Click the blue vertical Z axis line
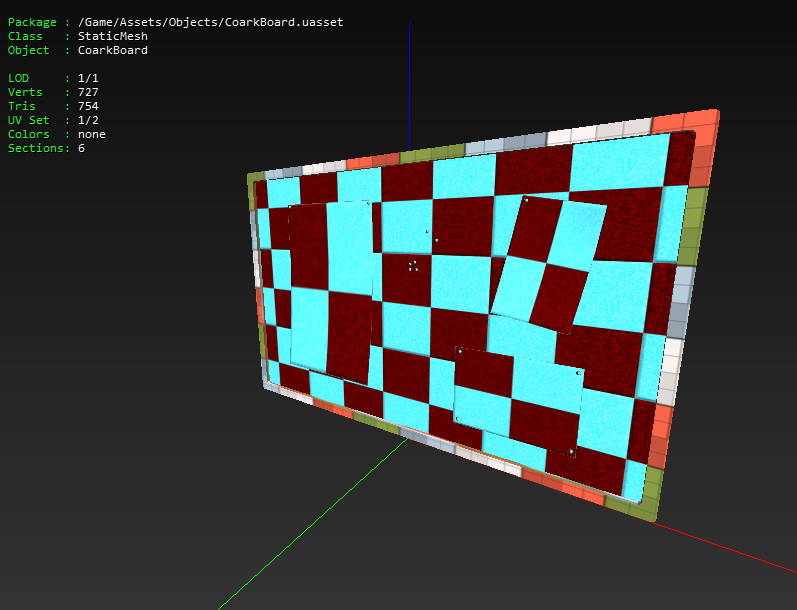Screen dimensions: 797x610 pos(410,86)
